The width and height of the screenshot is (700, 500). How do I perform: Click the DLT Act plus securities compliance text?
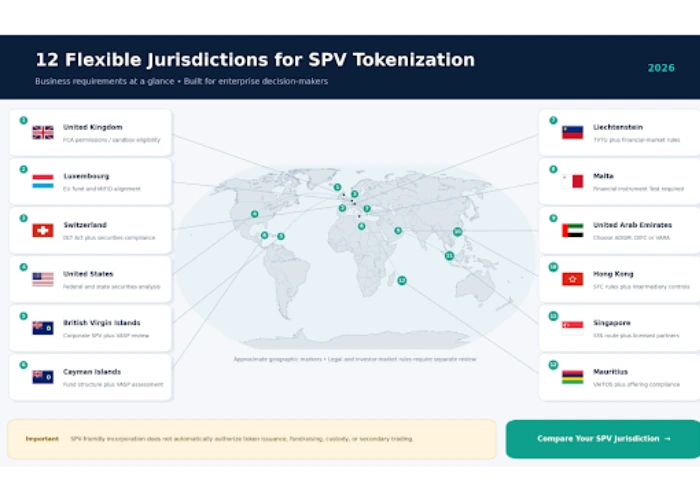(x=109, y=238)
